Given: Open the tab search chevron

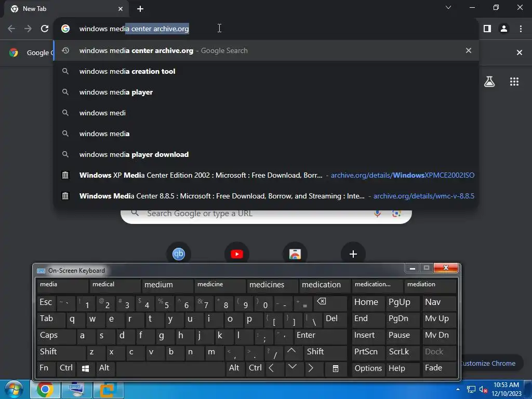Looking at the screenshot, I should point(448,7).
